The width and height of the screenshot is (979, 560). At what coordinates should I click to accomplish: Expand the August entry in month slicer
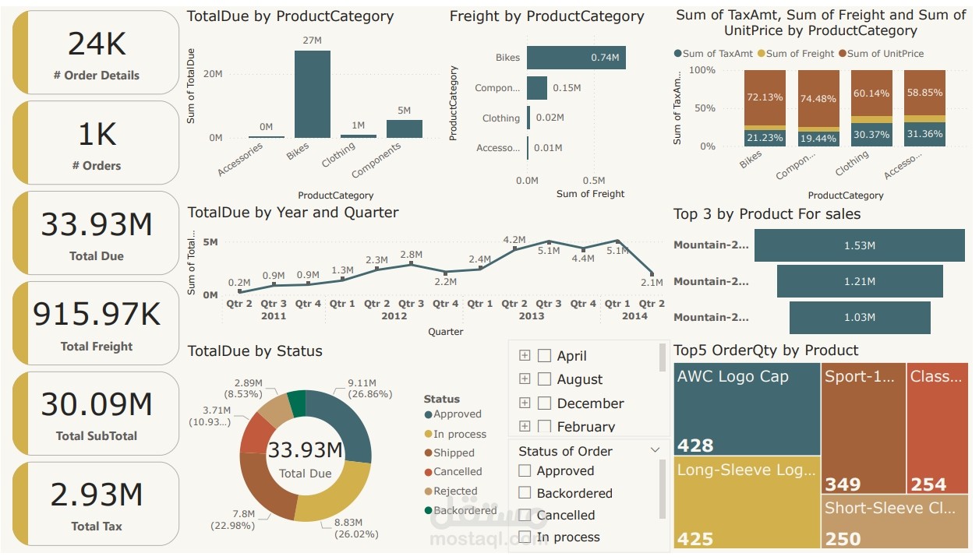(526, 379)
